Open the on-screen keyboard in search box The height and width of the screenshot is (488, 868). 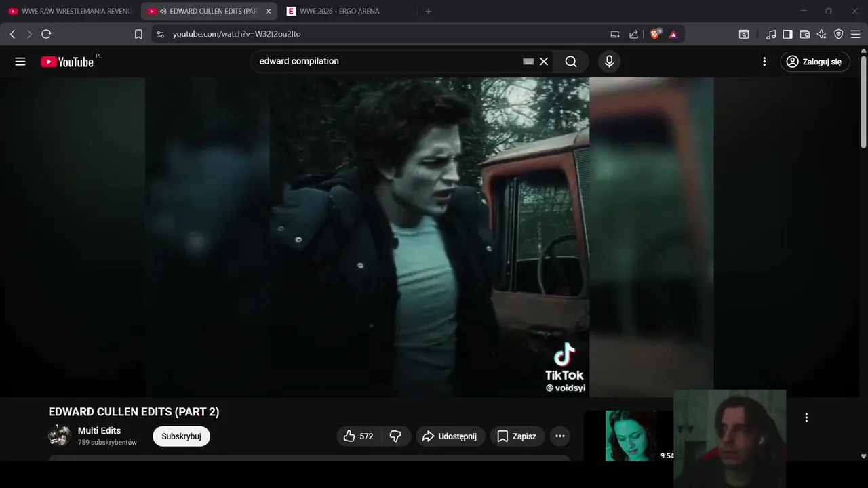[x=528, y=62]
